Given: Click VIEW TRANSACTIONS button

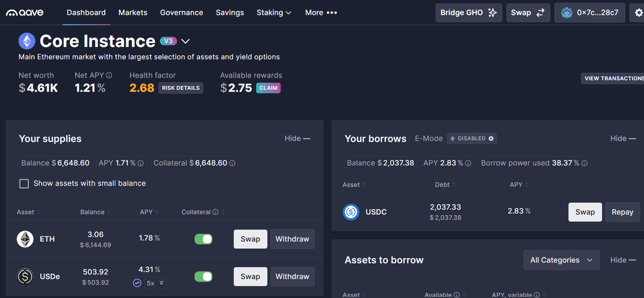Looking at the screenshot, I should click(613, 78).
